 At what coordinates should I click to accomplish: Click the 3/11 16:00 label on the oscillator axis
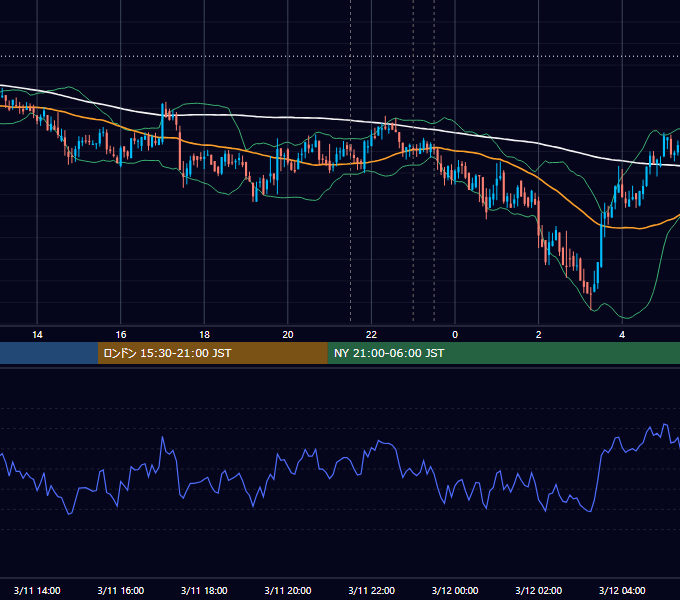click(x=121, y=590)
